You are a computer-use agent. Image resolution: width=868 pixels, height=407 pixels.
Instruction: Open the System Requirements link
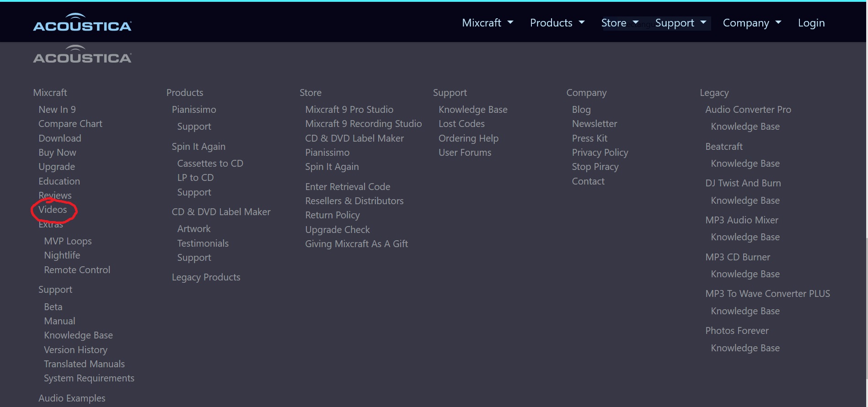89,378
